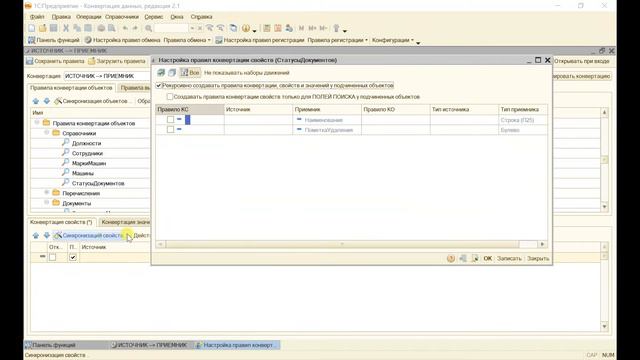Open Правила обмена dropdown
Viewport: 640px width, 360px height.
pyautogui.click(x=187, y=40)
